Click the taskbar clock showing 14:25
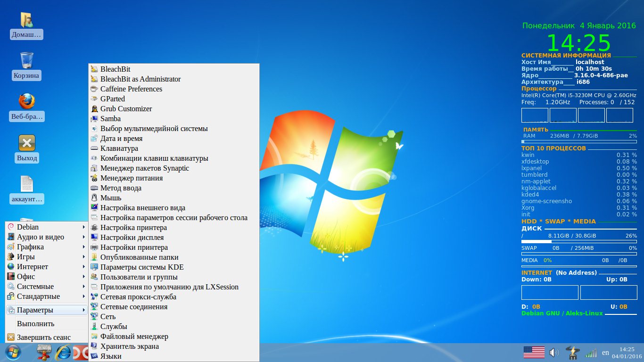Image resolution: width=644 pixels, height=362 pixels. [x=627, y=352]
